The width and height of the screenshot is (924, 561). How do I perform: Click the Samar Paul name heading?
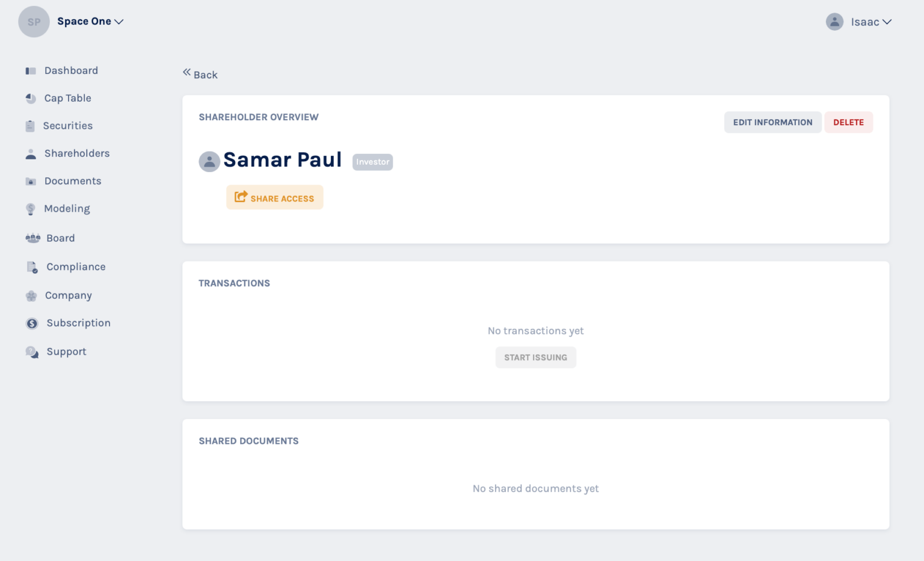coord(282,160)
